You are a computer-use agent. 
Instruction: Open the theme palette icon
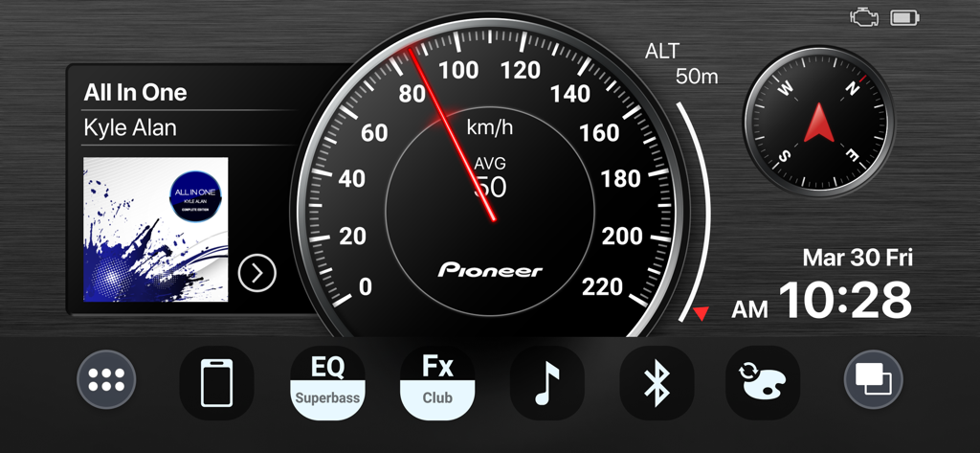(763, 383)
